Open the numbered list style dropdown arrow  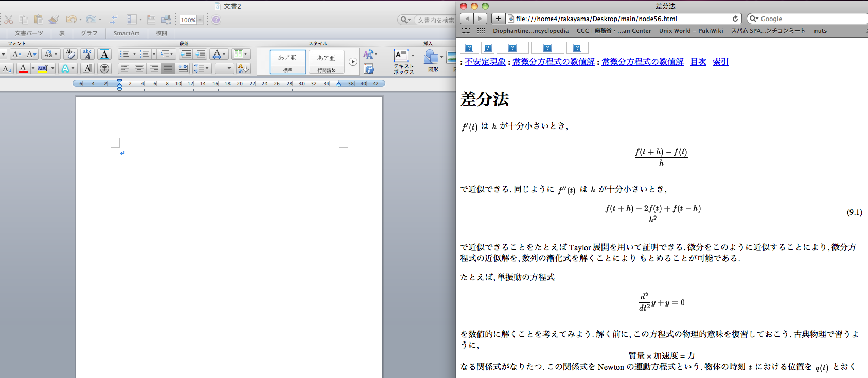click(x=154, y=54)
